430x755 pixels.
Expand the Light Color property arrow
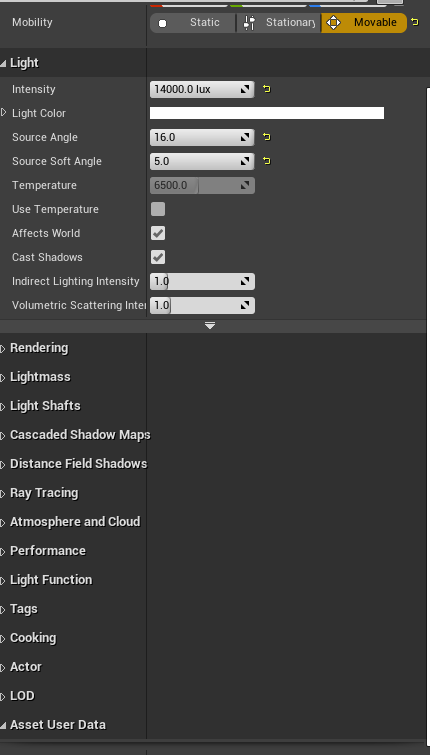tap(4, 113)
